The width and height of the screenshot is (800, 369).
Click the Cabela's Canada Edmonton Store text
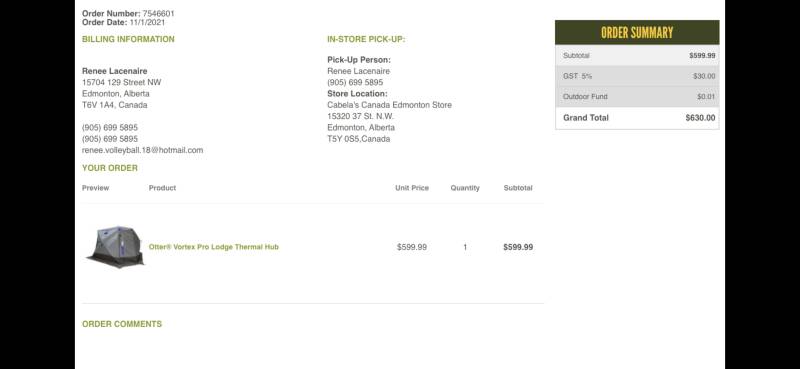point(389,105)
